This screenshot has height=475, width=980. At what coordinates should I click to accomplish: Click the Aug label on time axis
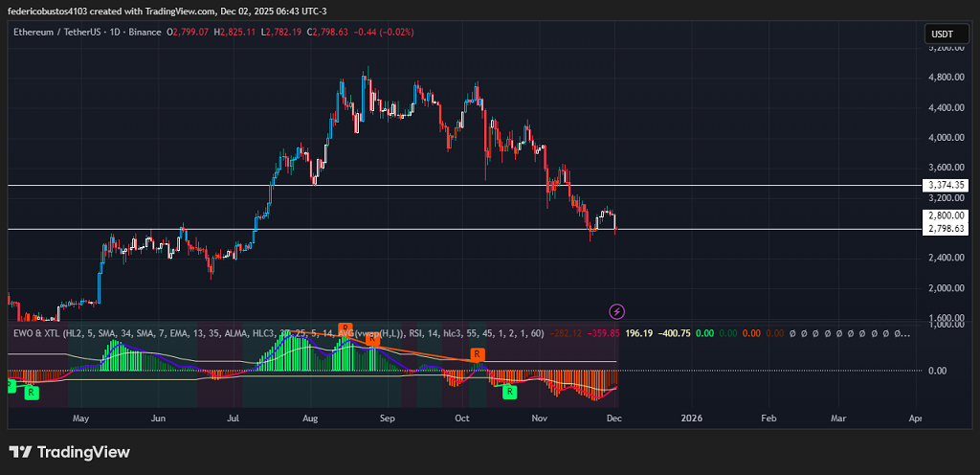click(x=309, y=418)
